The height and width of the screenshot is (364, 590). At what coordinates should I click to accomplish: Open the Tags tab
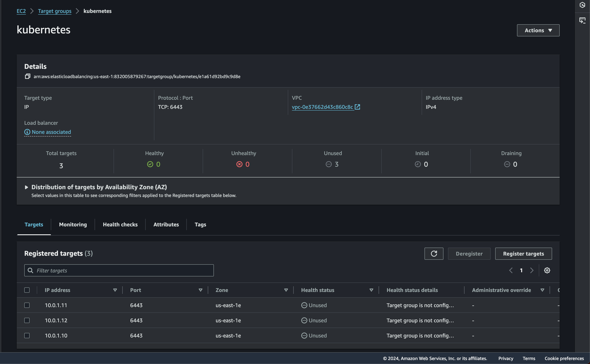[200, 224]
